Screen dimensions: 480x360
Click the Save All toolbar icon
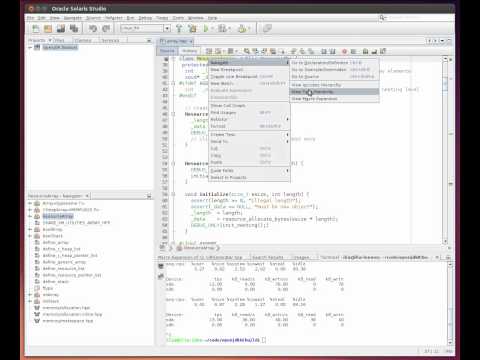pos(74,29)
